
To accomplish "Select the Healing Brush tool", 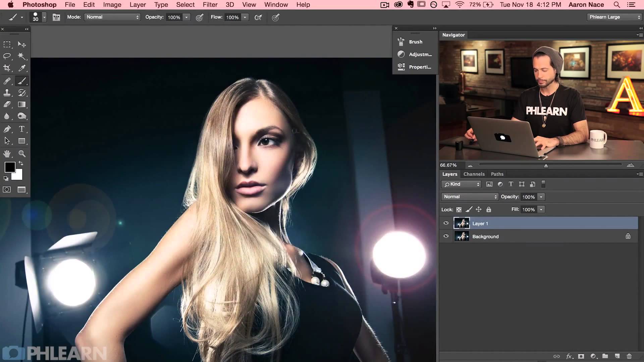I will (x=7, y=81).
